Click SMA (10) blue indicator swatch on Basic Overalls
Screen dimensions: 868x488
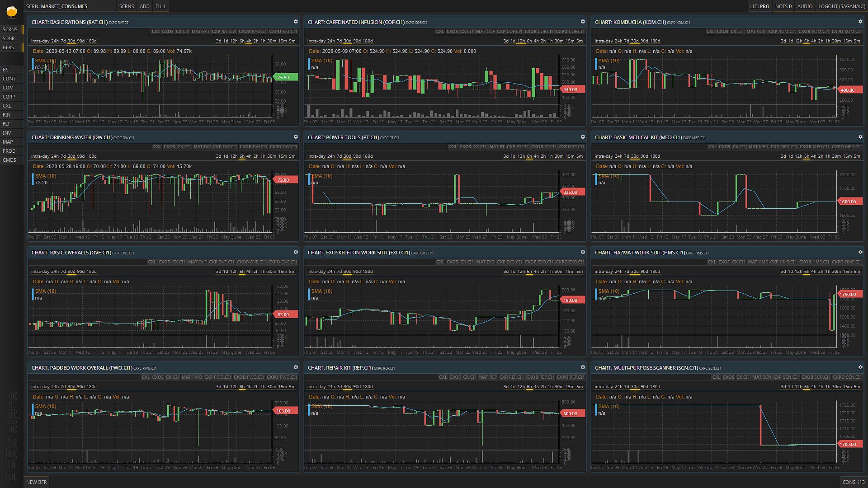point(33,295)
